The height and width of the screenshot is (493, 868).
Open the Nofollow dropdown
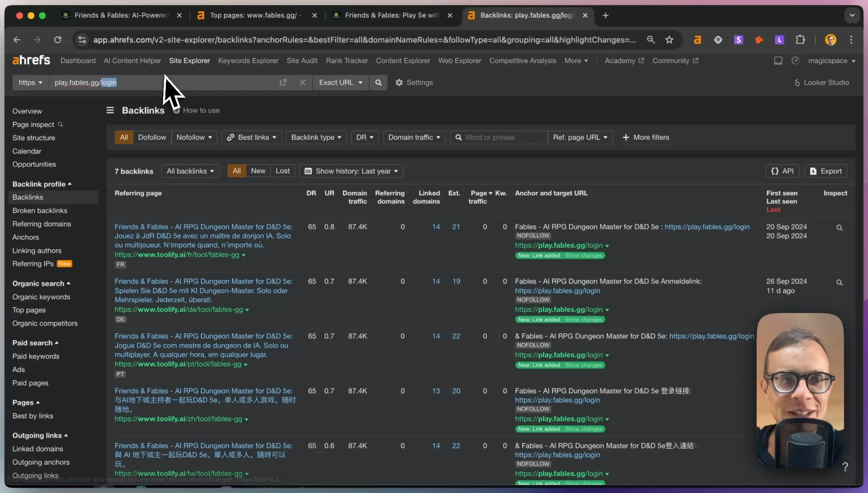(194, 137)
